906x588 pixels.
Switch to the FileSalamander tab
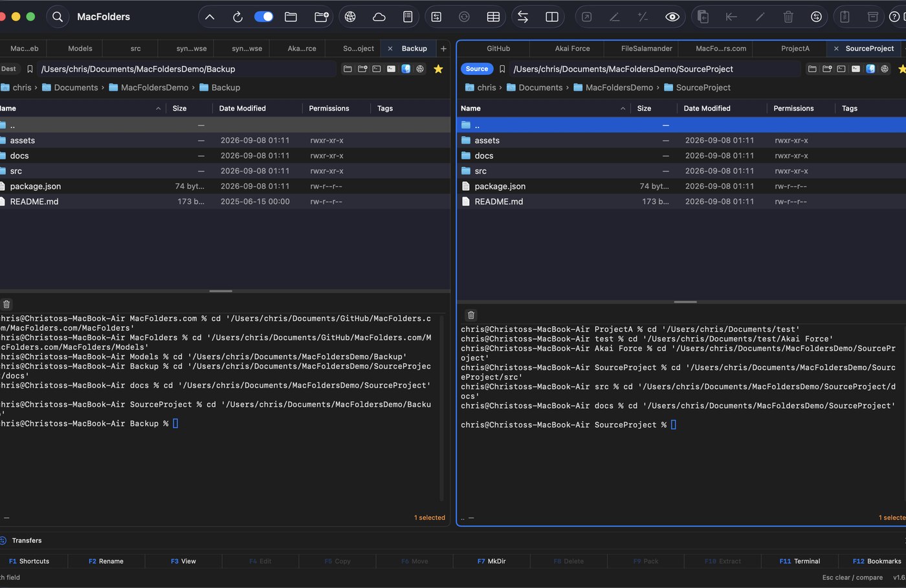click(x=646, y=49)
